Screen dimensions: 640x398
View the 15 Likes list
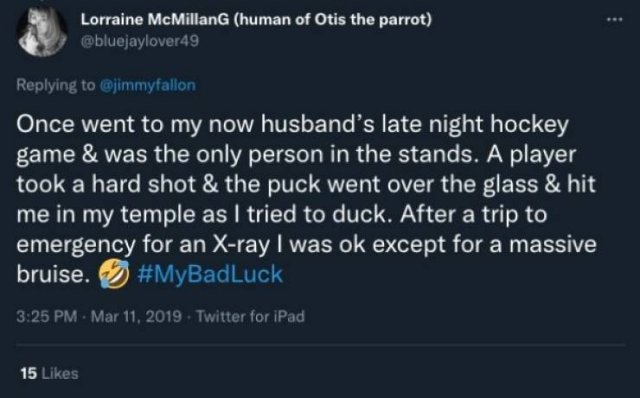(x=49, y=373)
